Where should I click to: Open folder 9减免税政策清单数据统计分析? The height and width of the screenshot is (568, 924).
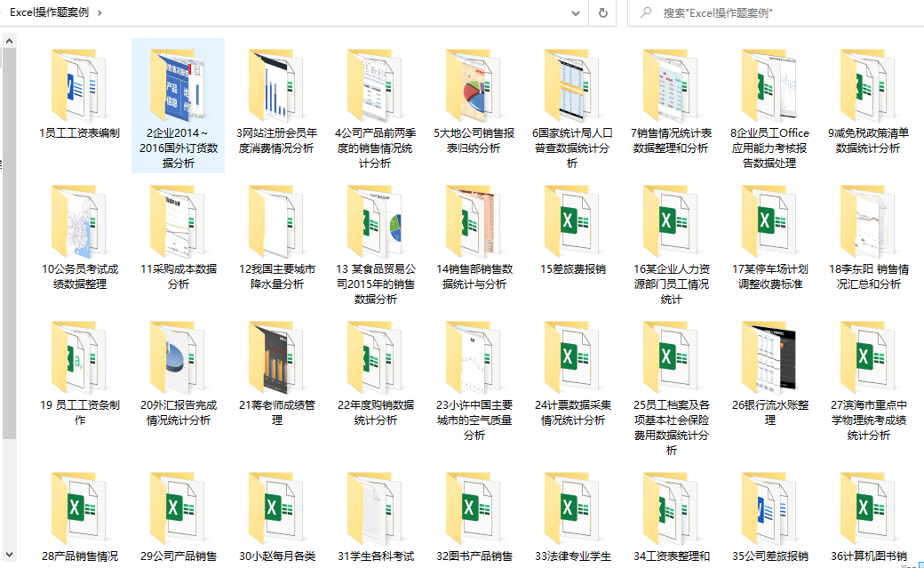coord(869,100)
